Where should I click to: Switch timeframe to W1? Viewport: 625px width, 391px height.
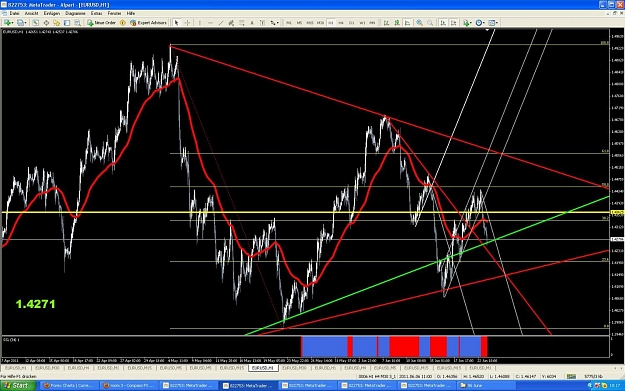[362, 23]
